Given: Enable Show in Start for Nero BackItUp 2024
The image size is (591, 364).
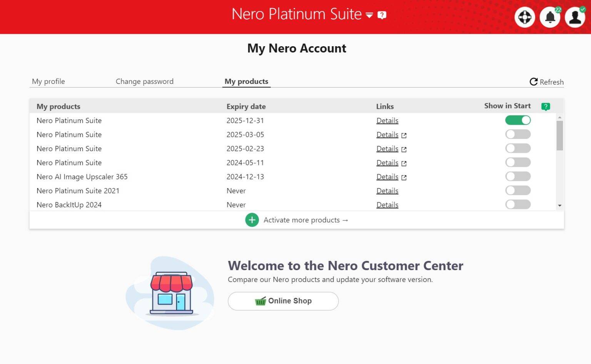Looking at the screenshot, I should click(518, 204).
